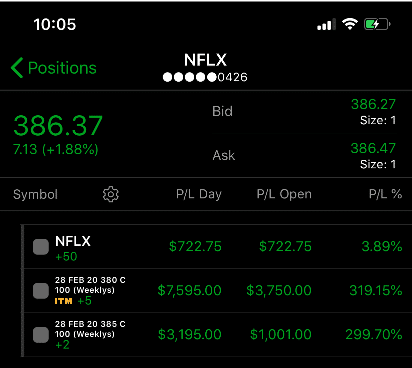Screen dimensions: 412x368
Task: Open the 28 FEB 20 380 C row
Action: pos(218,290)
